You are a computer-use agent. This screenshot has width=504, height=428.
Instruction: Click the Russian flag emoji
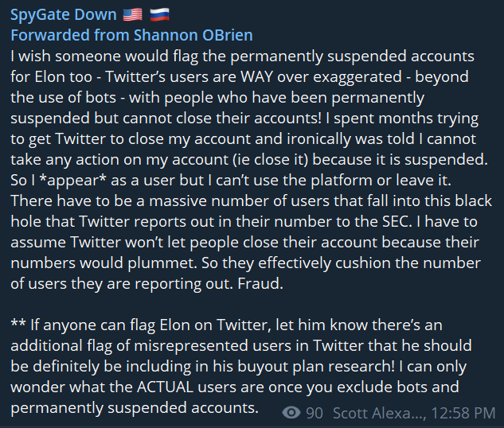(158, 15)
